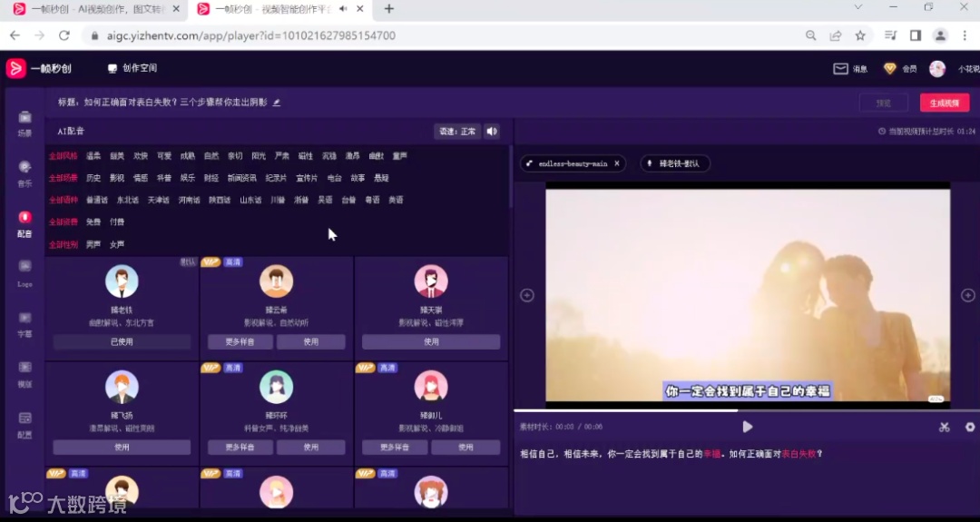This screenshot has width=980, height=522.
Task: Remove the endless-beauty-main music tag
Action: pos(617,163)
